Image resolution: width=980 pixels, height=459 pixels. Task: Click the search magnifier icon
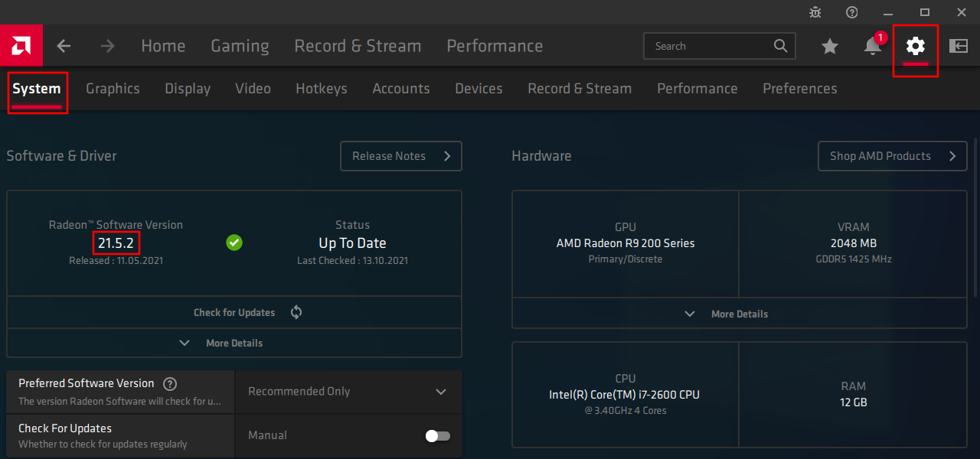pyautogui.click(x=780, y=46)
